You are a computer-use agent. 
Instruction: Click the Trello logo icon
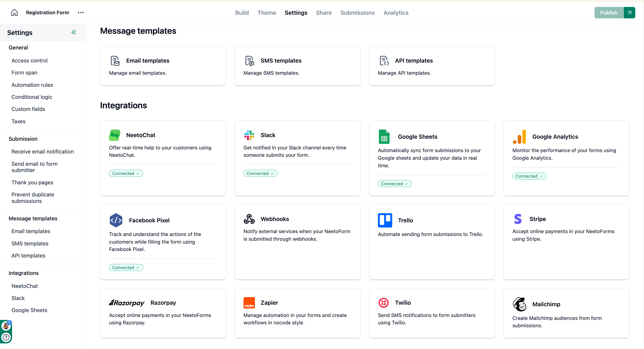point(385,220)
